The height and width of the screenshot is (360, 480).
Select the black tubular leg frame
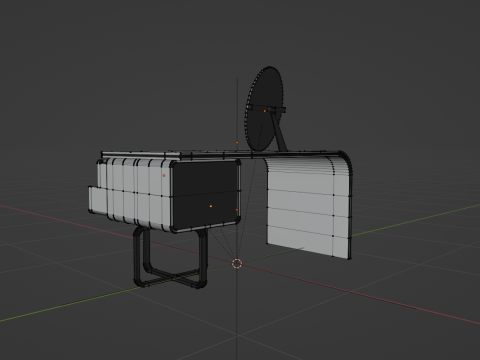170,258
